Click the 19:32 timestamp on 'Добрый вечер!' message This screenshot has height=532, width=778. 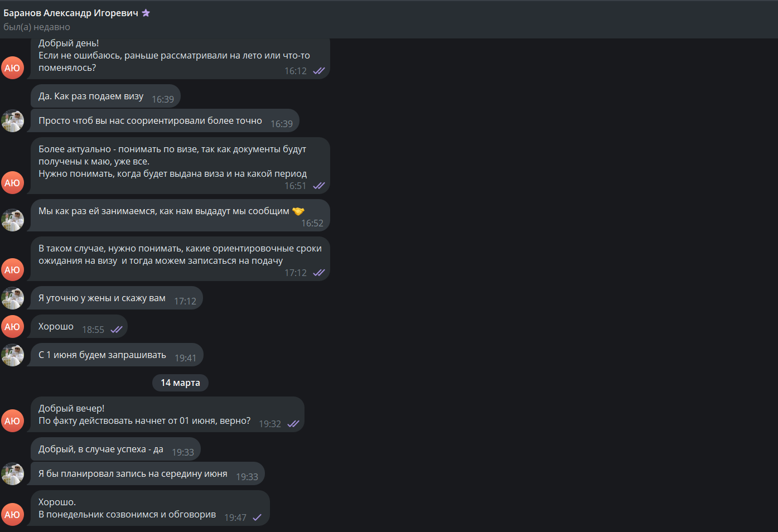[270, 424]
